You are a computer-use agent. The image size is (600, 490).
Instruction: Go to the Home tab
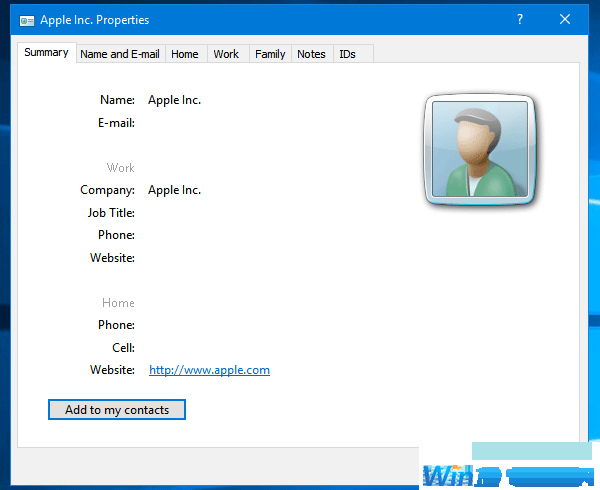(x=185, y=54)
